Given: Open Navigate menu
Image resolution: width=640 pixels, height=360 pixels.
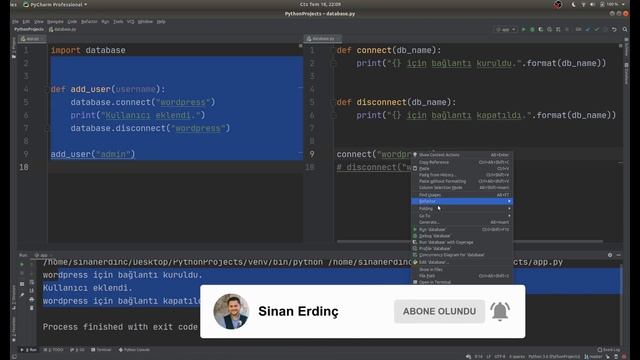Looking at the screenshot, I should (55, 22).
